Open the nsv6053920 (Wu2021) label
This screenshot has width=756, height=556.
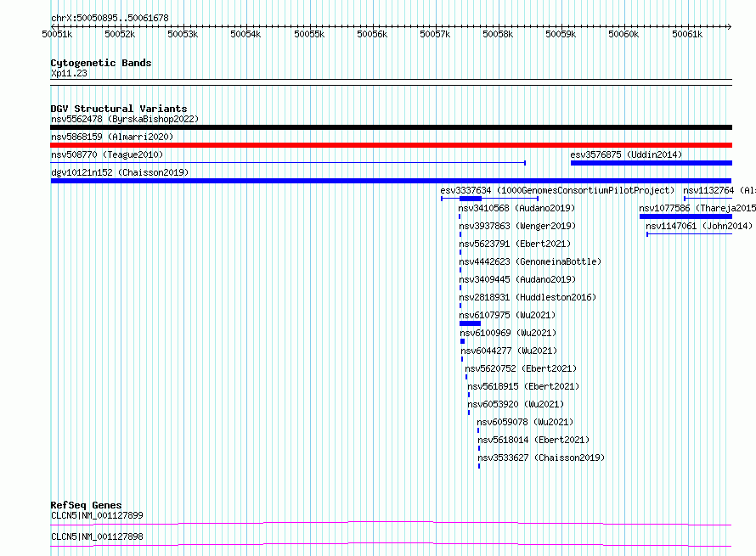(516, 404)
